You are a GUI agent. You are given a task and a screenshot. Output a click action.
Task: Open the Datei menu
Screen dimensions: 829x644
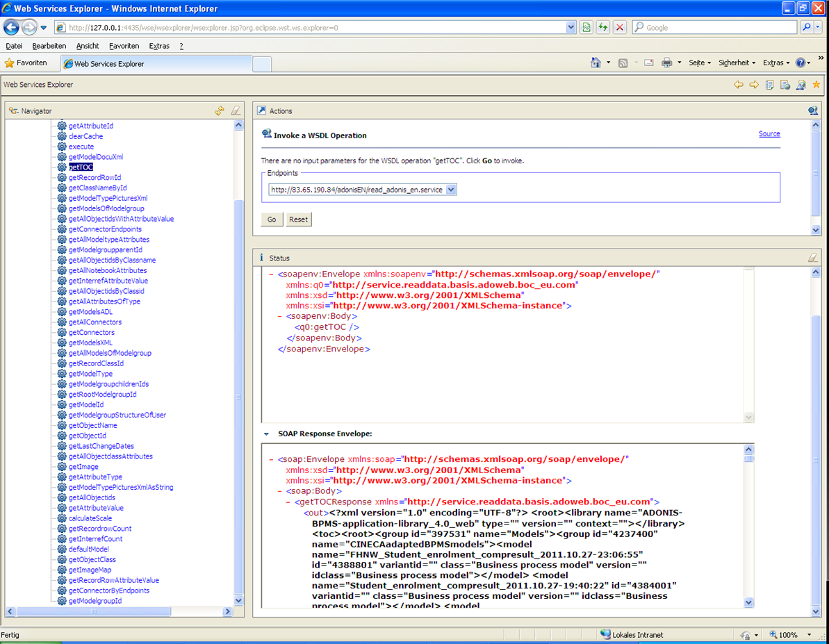click(14, 46)
